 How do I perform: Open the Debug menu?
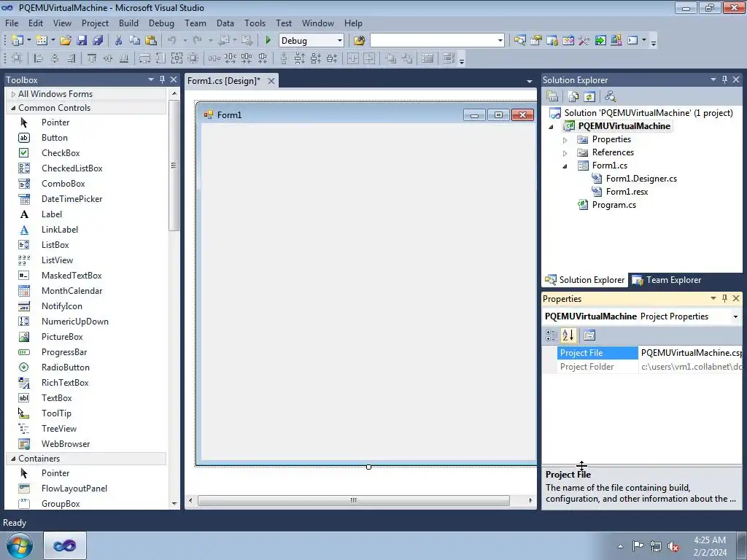(161, 23)
